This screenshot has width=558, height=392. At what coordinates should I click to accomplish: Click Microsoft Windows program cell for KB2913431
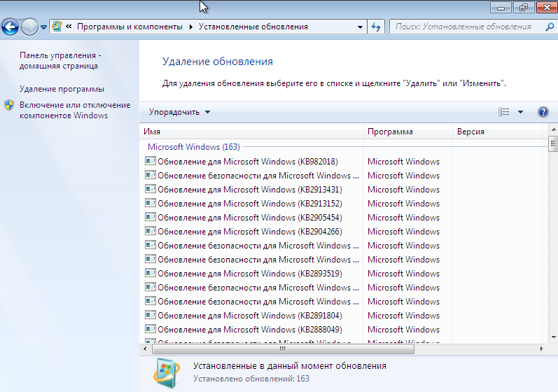[403, 190]
